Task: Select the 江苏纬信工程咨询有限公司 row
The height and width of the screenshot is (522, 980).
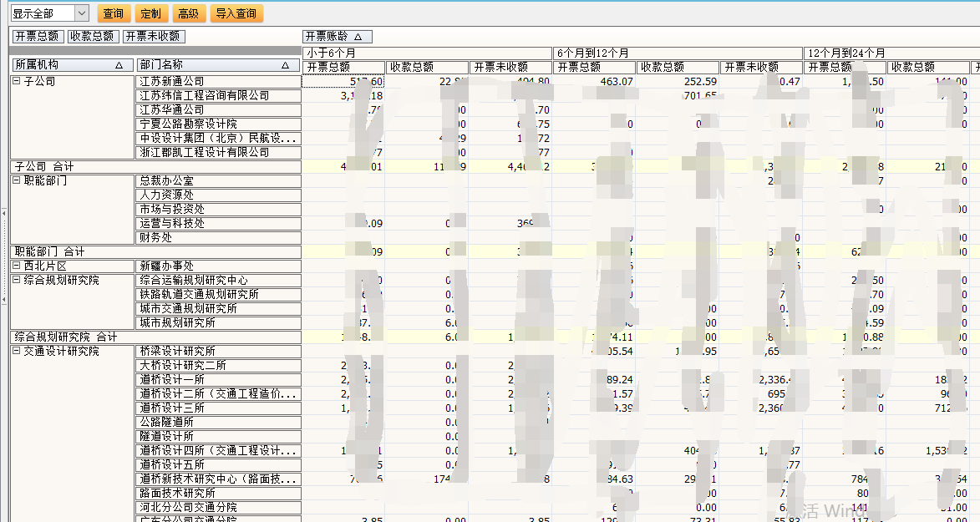Action: 218,96
